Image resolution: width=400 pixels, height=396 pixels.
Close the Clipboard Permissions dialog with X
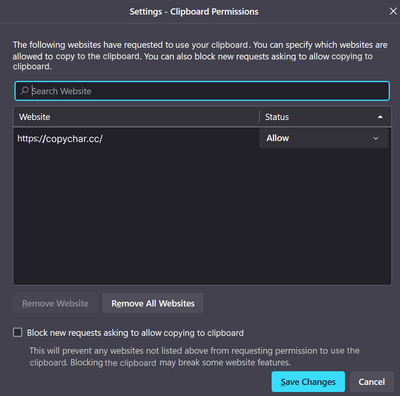(393, 11)
